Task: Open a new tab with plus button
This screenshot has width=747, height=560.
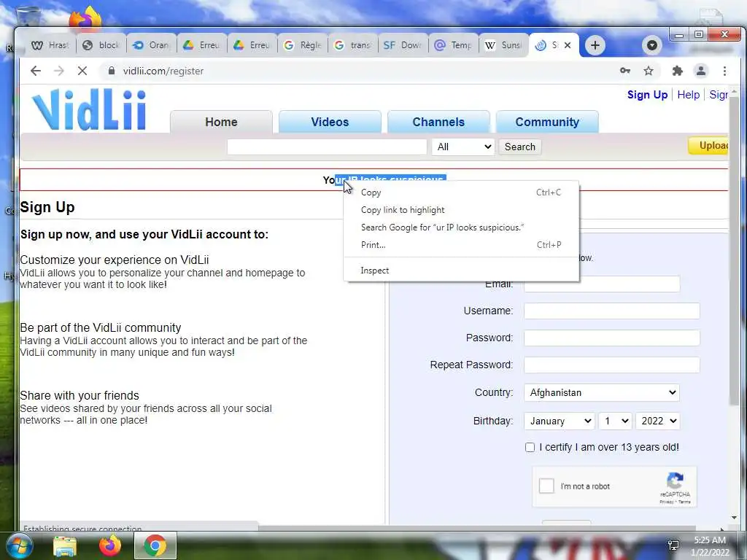Action: click(595, 45)
